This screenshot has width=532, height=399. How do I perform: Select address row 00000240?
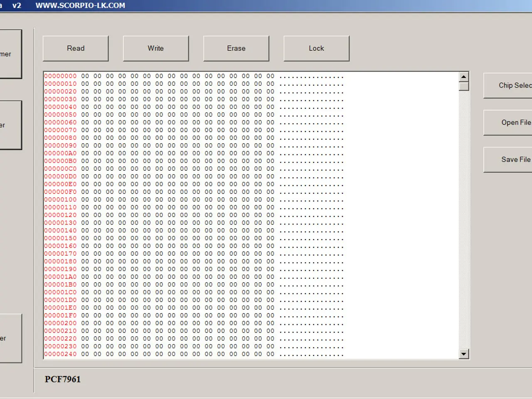point(194,354)
